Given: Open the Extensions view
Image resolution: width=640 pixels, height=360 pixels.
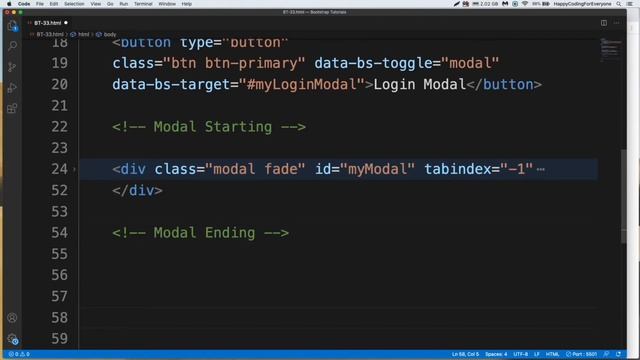Looking at the screenshot, I should point(12,108).
